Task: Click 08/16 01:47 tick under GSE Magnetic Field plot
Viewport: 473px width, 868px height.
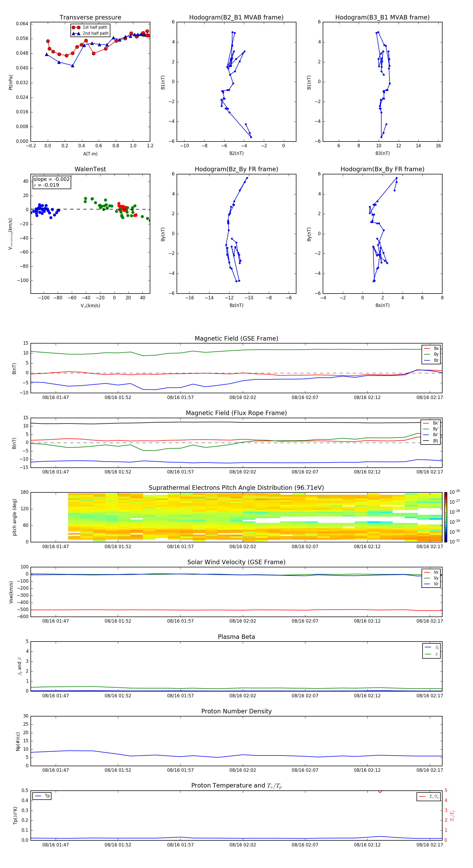Action: (55, 398)
